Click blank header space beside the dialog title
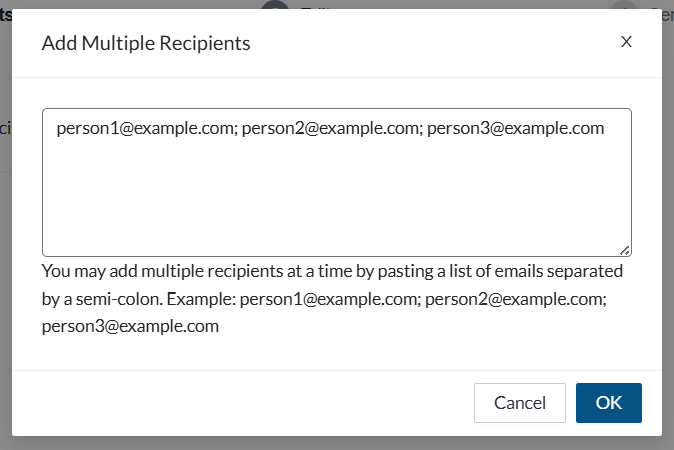Viewport: 674px width, 450px height. click(430, 43)
